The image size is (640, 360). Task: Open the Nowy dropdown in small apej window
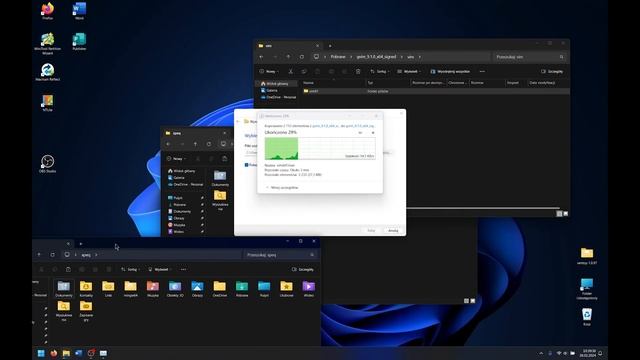tap(177, 159)
